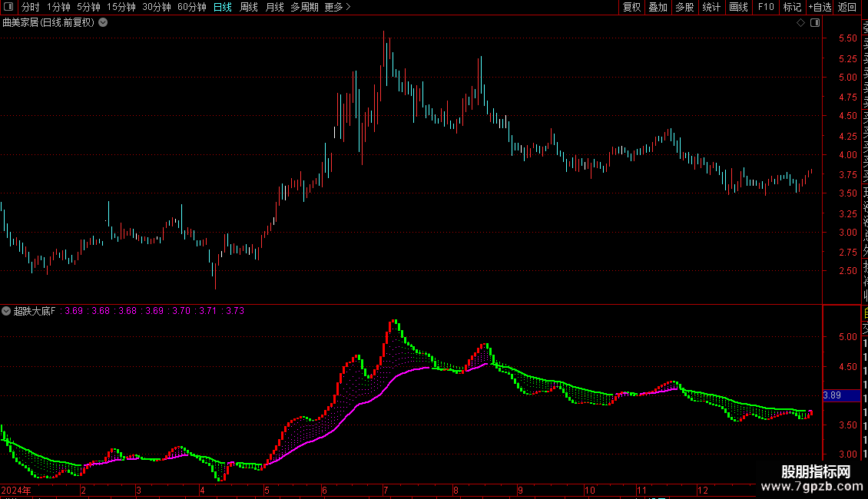Select the 60分钟 period tab

click(x=192, y=7)
